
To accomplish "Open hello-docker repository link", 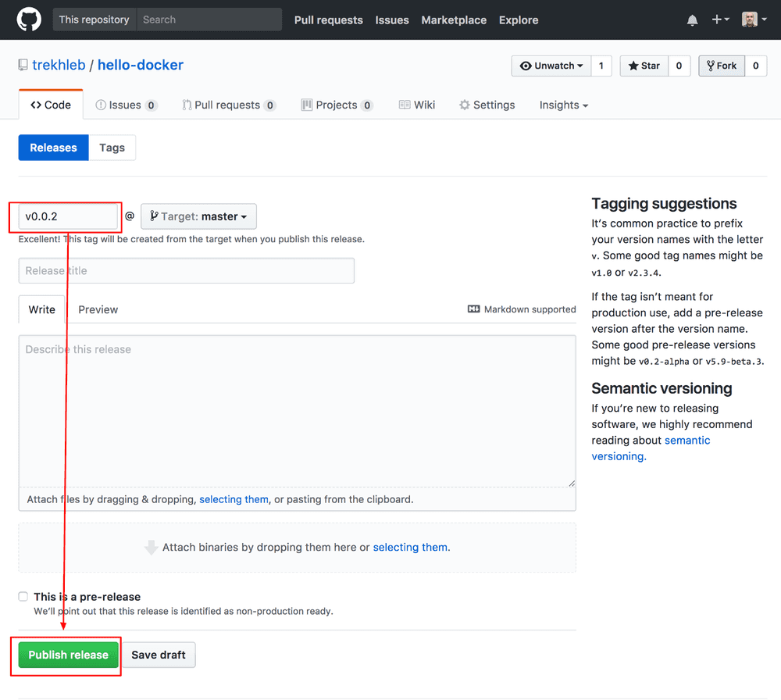I will pyautogui.click(x=141, y=66).
